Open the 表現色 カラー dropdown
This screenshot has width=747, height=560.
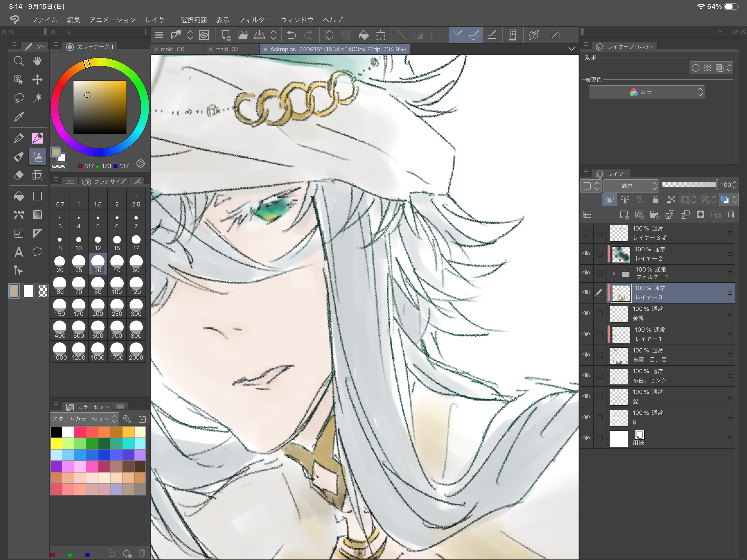tap(646, 92)
